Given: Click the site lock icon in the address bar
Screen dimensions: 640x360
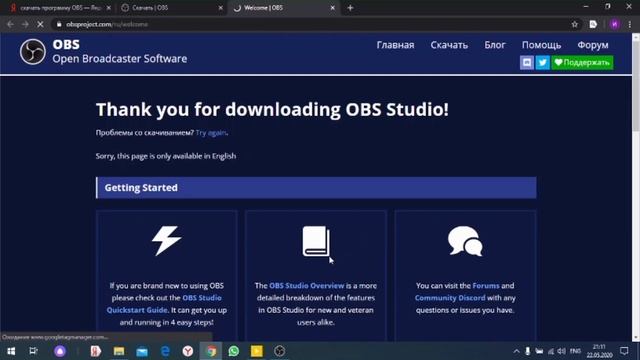Looking at the screenshot, I should (59, 24).
